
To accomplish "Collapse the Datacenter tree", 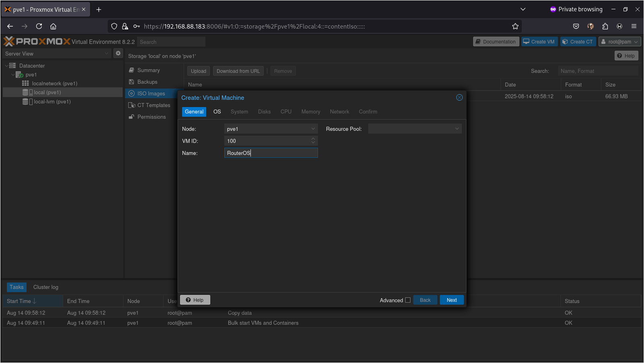I will 6,66.
